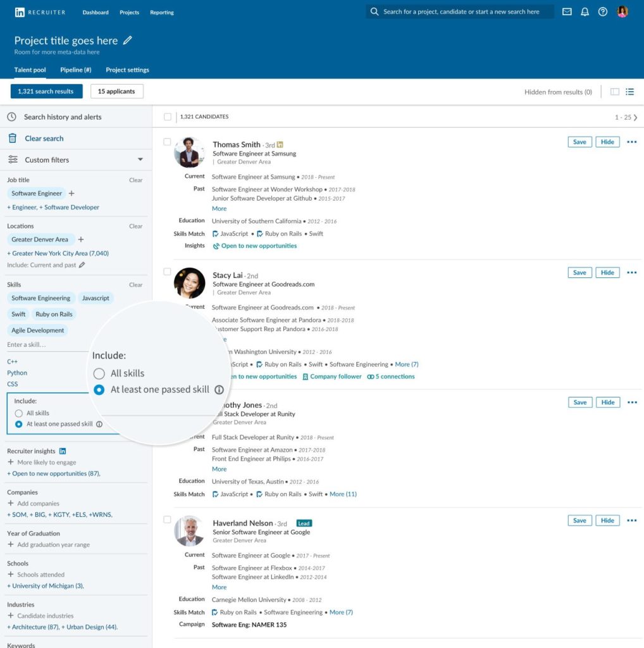Clear the Locations filter
The image size is (644, 648).
(x=136, y=227)
